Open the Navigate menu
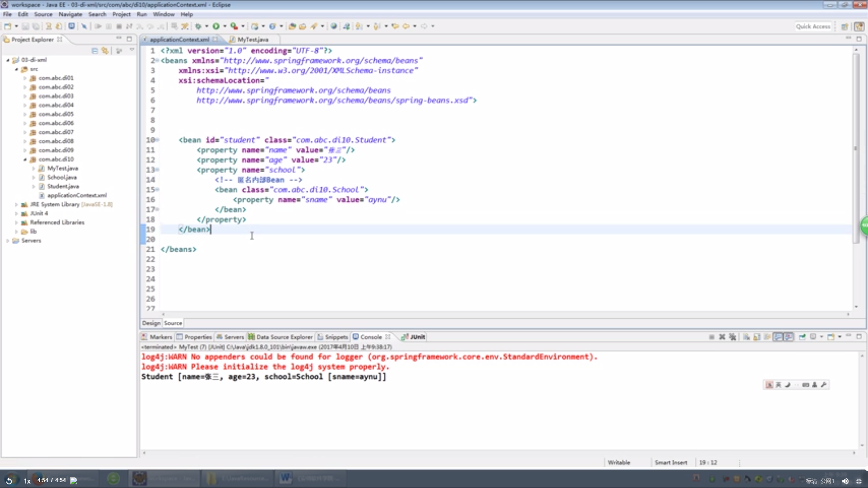Image resolution: width=868 pixels, height=488 pixels. click(70, 14)
